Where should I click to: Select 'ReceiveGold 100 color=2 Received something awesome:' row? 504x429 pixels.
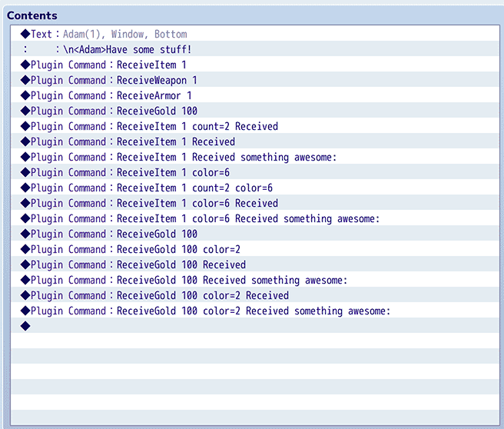tap(255, 311)
